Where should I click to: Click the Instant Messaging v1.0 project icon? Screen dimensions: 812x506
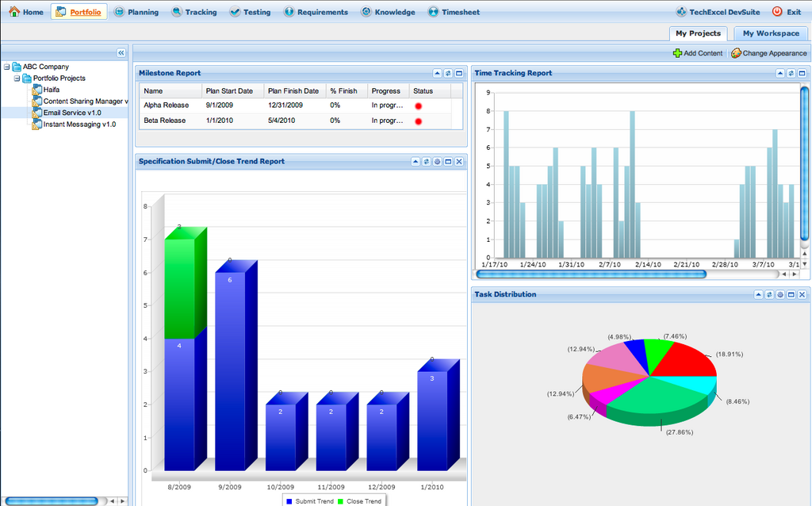tap(36, 125)
